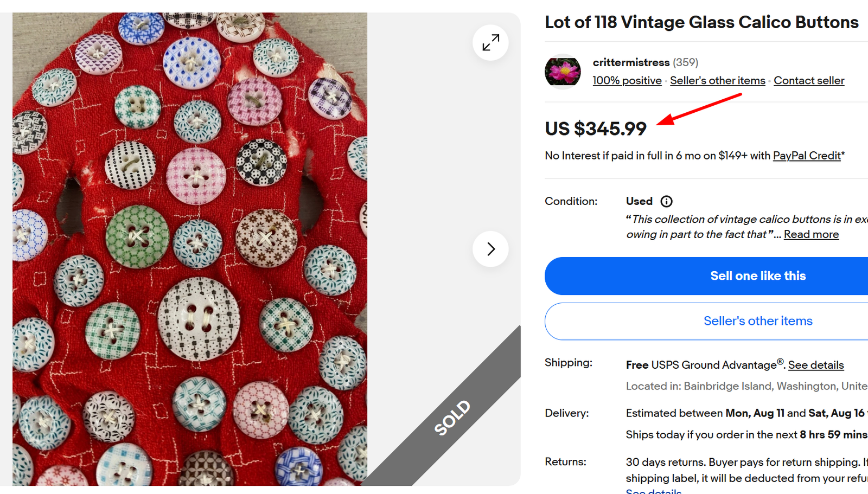Click the outlined Seller's other items button
The height and width of the screenshot is (494, 868).
point(757,321)
